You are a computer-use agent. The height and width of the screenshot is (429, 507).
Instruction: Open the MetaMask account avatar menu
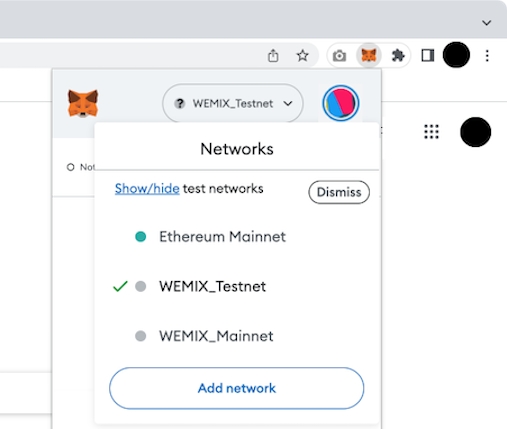tap(341, 103)
